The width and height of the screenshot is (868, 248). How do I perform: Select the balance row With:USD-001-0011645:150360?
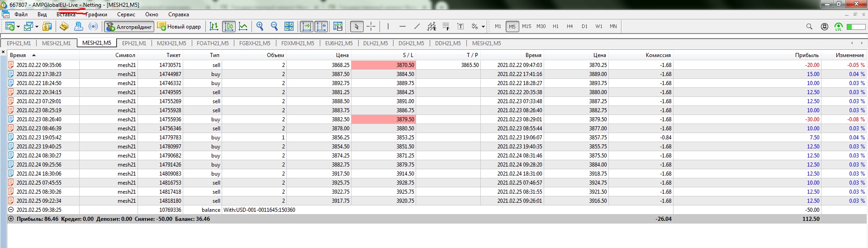436,210
